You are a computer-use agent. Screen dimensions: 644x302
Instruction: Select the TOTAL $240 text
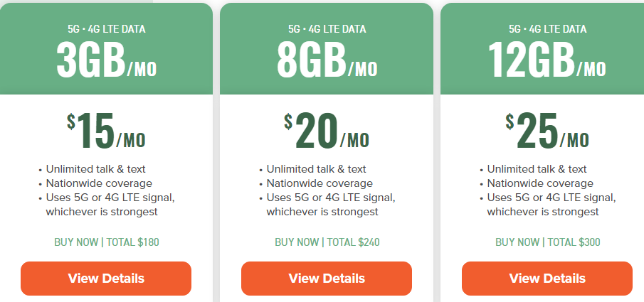click(353, 242)
